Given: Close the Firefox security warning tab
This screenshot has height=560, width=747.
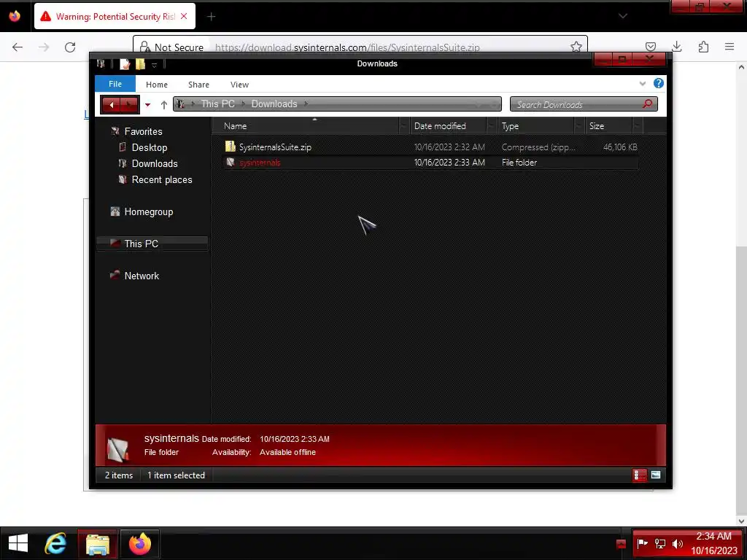Looking at the screenshot, I should pyautogui.click(x=184, y=16).
